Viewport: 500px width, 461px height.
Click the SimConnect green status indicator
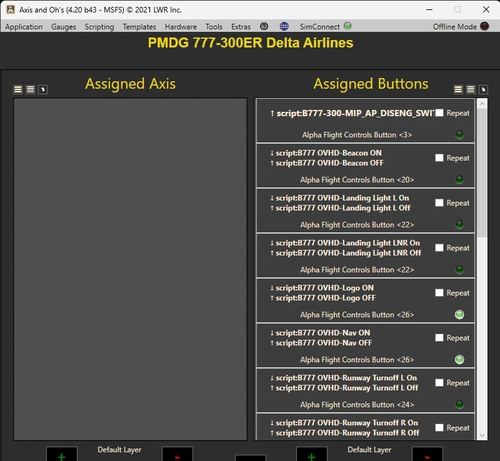[347, 26]
